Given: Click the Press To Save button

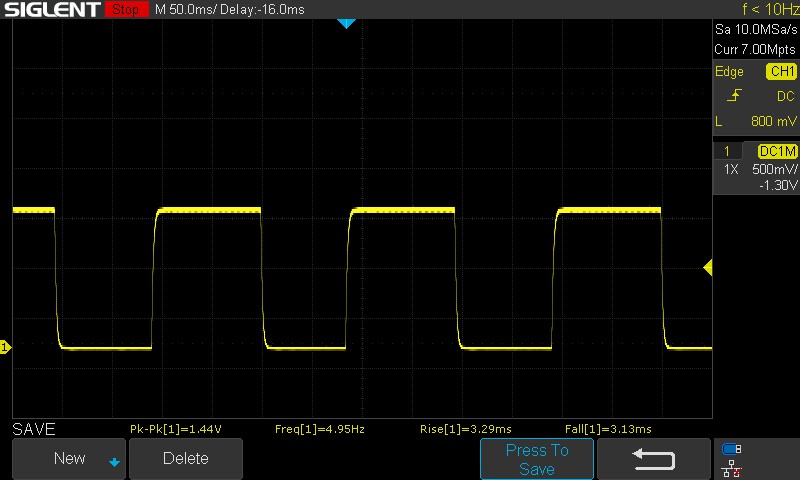Looking at the screenshot, I should coord(537,459).
